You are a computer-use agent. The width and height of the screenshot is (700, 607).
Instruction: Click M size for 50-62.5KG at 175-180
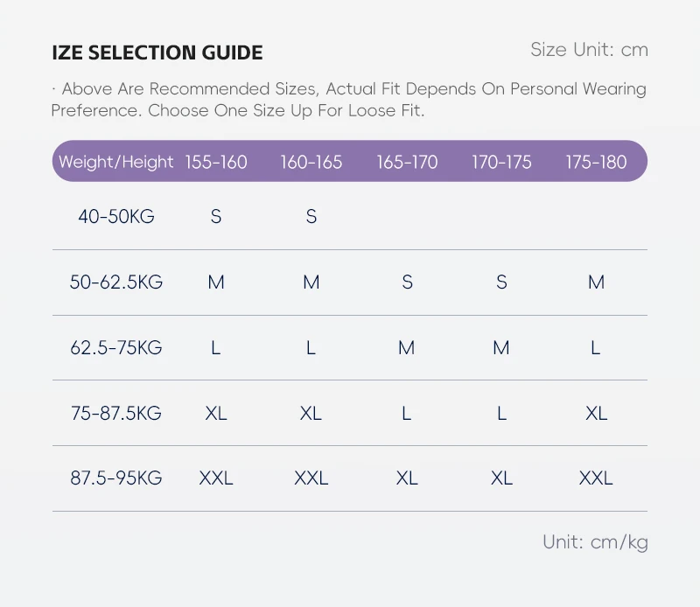point(596,283)
